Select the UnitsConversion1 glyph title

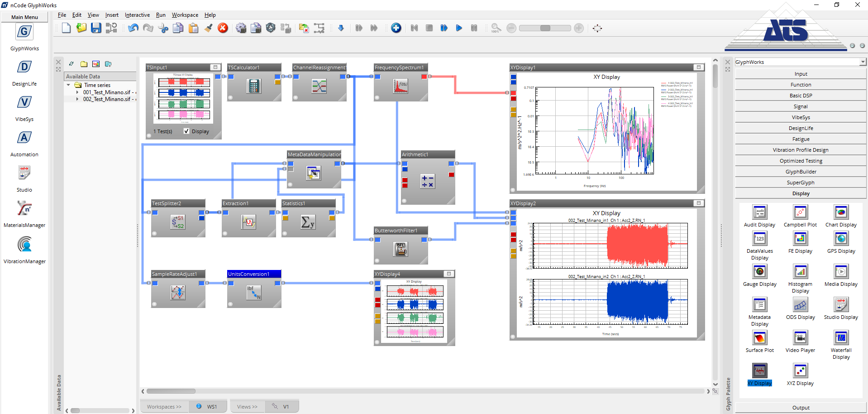point(254,274)
